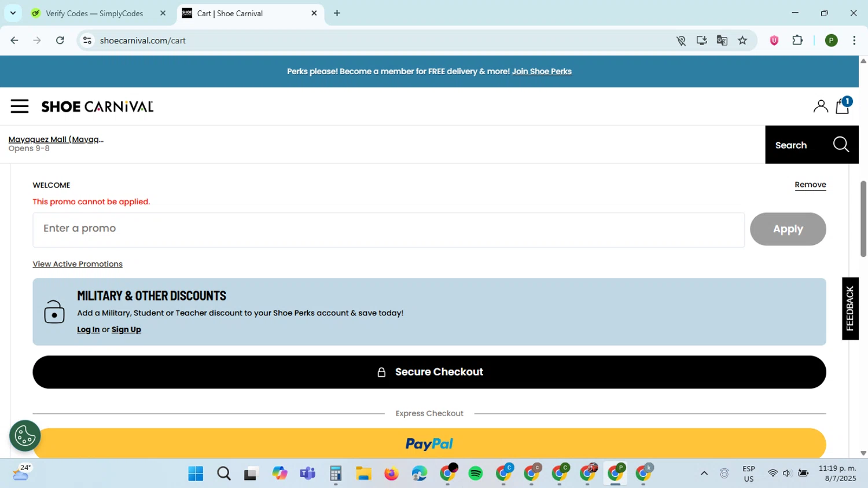Open cookie preferences icon
The image size is (868, 488).
(x=25, y=435)
